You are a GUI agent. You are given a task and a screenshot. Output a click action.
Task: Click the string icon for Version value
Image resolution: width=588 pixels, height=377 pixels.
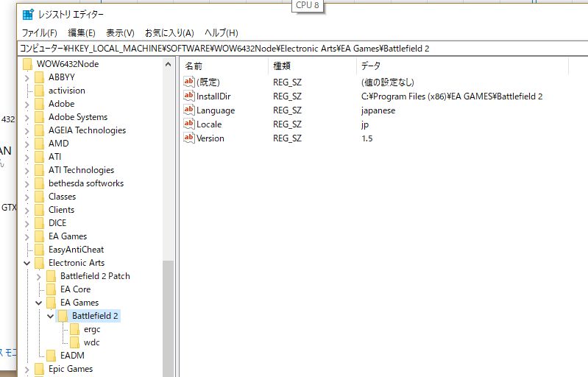coord(189,138)
